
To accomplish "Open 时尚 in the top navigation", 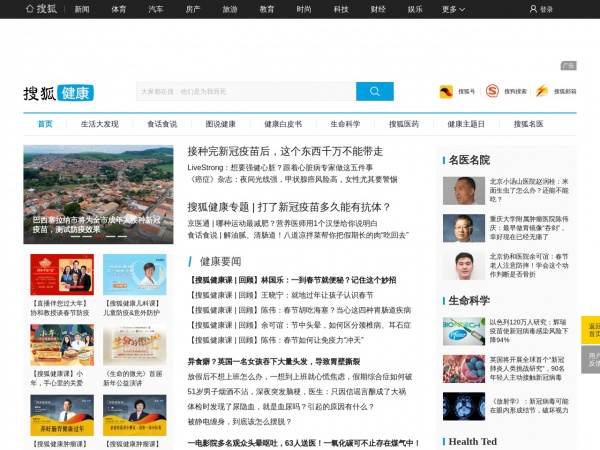I will pos(304,9).
